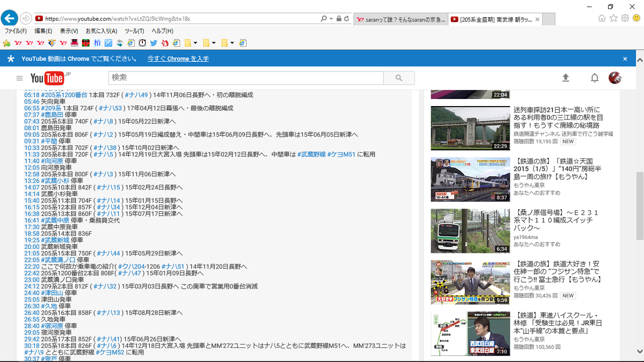Open the 迷列車探訪21 video title

point(558,118)
